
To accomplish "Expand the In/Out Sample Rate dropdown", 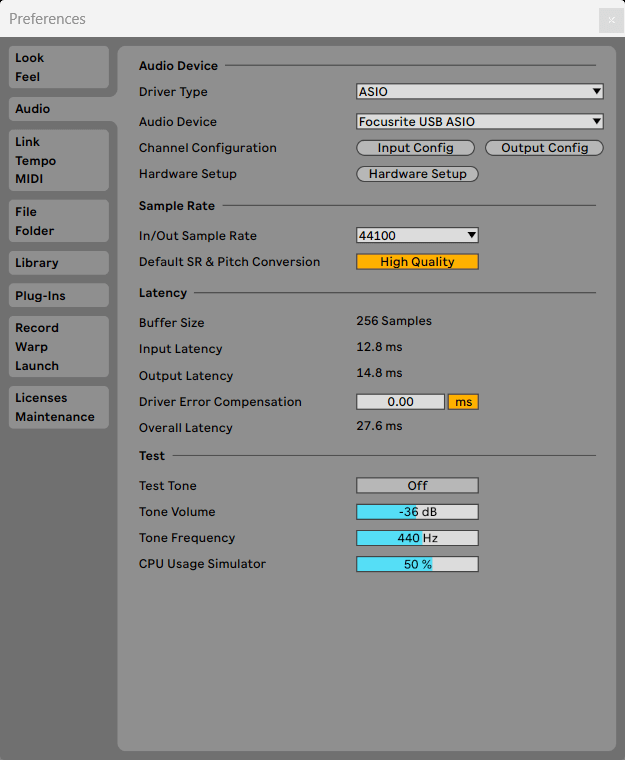I will 417,236.
